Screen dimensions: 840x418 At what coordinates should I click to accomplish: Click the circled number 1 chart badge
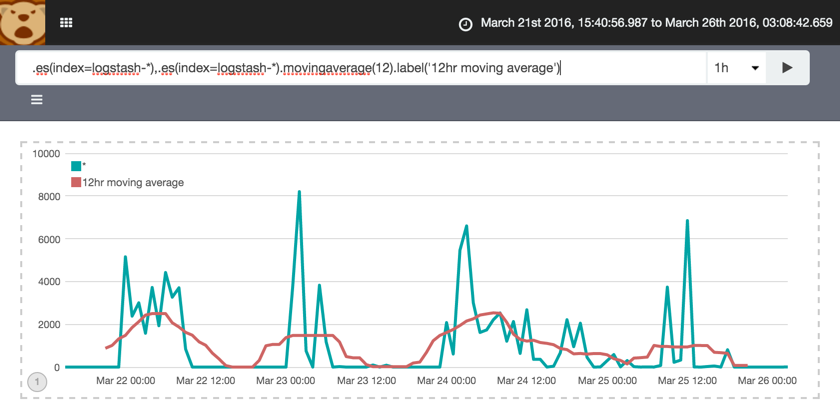click(x=37, y=381)
